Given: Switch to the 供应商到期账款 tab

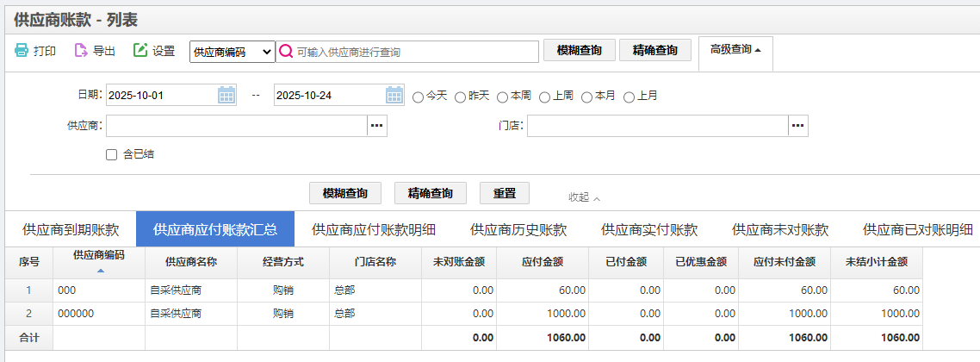Looking at the screenshot, I should [x=71, y=229].
